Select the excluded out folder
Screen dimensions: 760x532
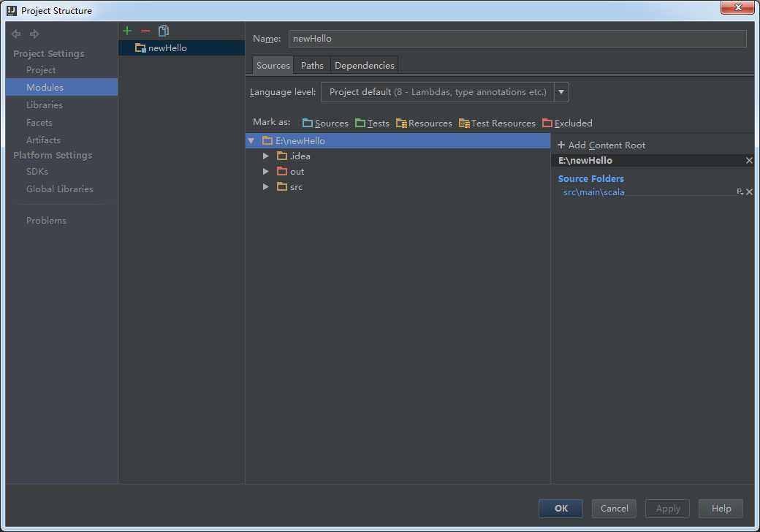(291, 172)
